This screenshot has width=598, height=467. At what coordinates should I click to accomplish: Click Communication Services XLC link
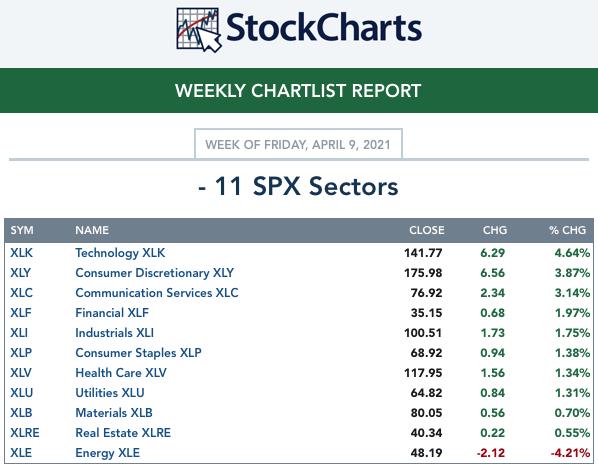157,293
